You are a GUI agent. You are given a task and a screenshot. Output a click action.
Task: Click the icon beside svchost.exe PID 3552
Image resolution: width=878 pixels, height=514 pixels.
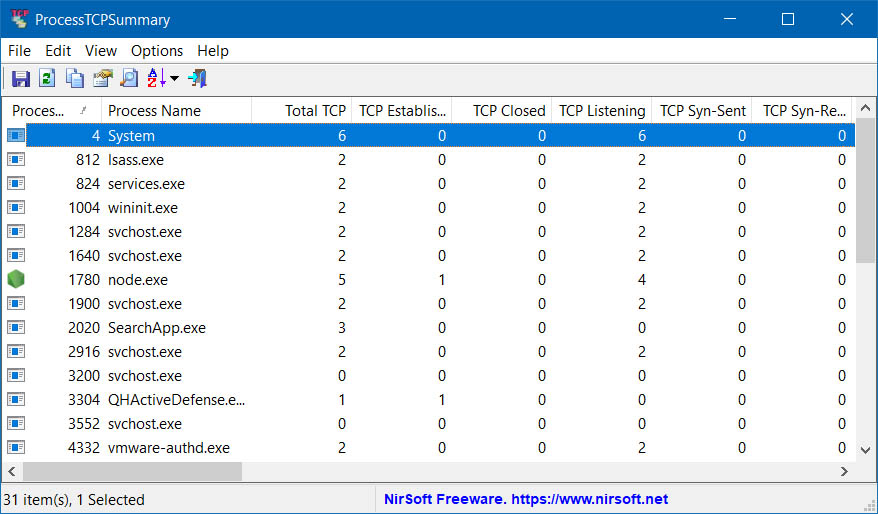pyautogui.click(x=16, y=424)
